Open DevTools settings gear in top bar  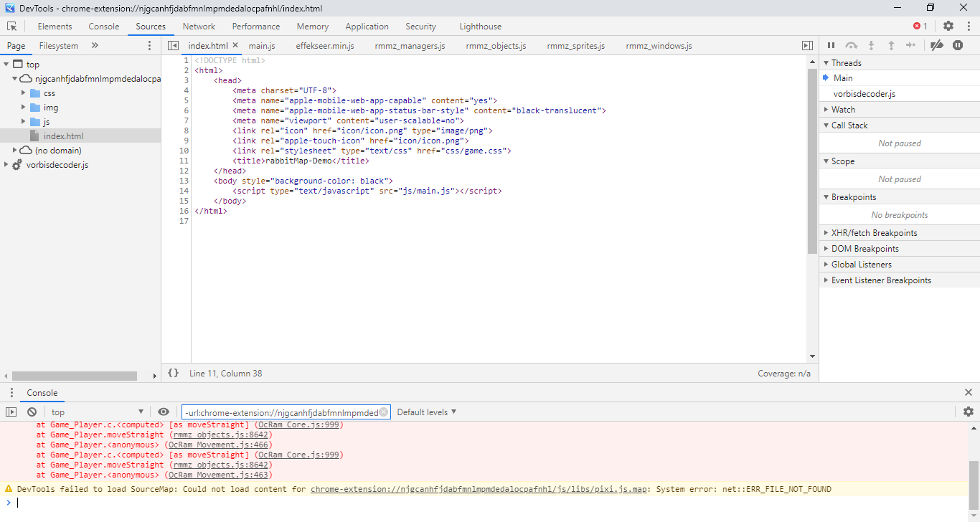(x=948, y=27)
